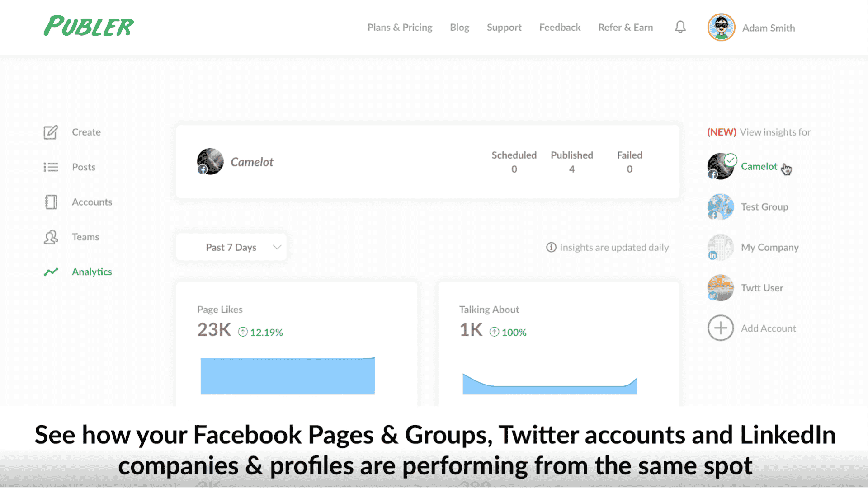The height and width of the screenshot is (488, 868).
Task: Click the Create pencil icon in sidebar
Action: point(51,132)
